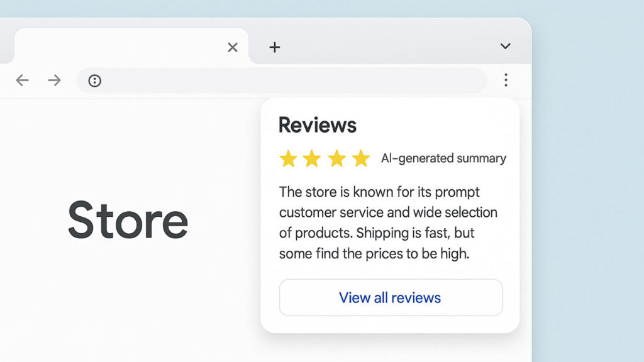Open the Reviews heading in the popup
This screenshot has height=362, width=644.
coord(317,124)
